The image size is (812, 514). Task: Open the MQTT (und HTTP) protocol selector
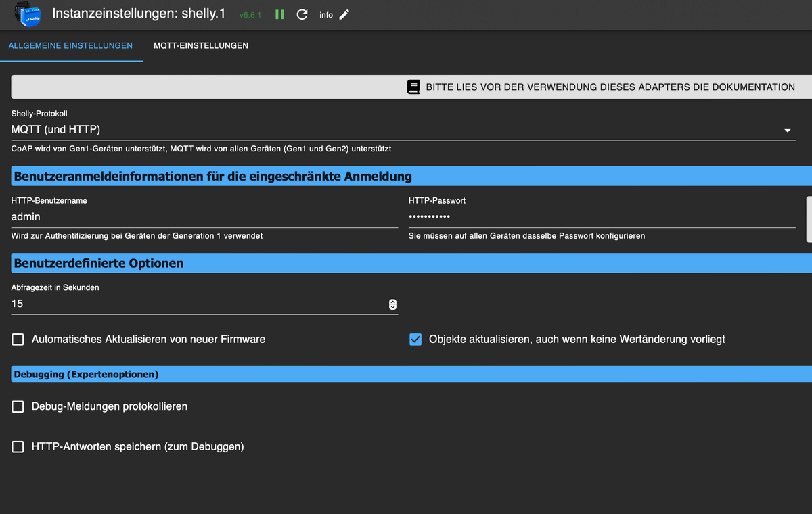tap(403, 130)
